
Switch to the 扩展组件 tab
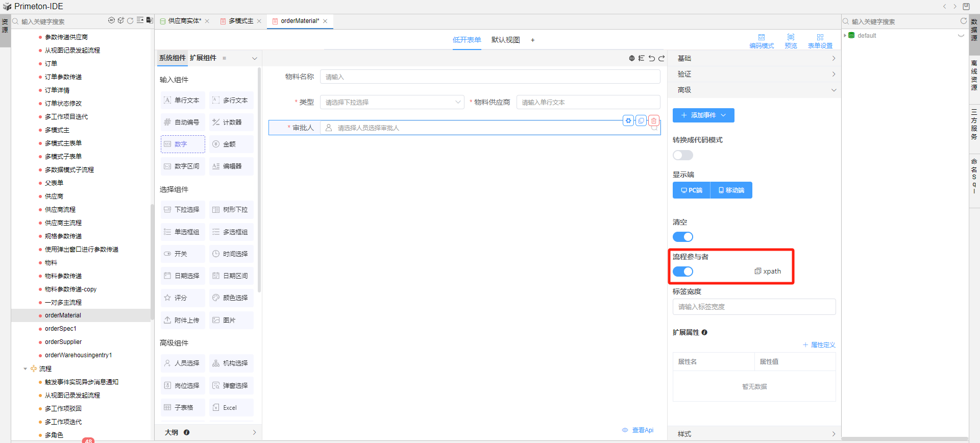[x=203, y=58]
